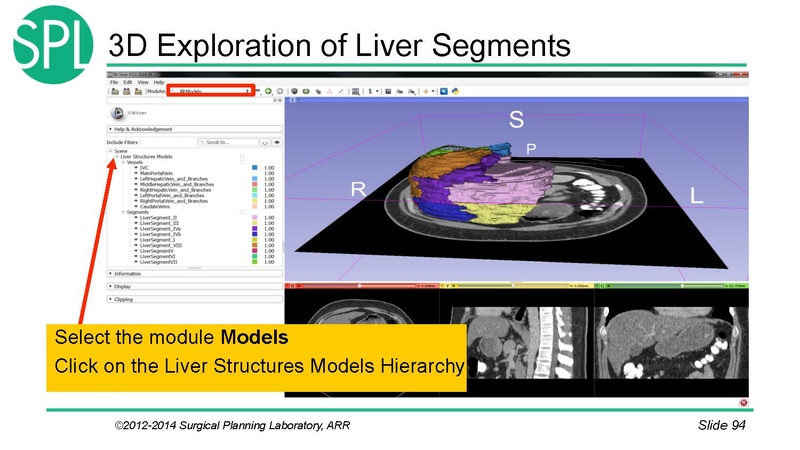800x450 pixels.
Task: Collapse the Scene tree node
Action: click(x=110, y=151)
